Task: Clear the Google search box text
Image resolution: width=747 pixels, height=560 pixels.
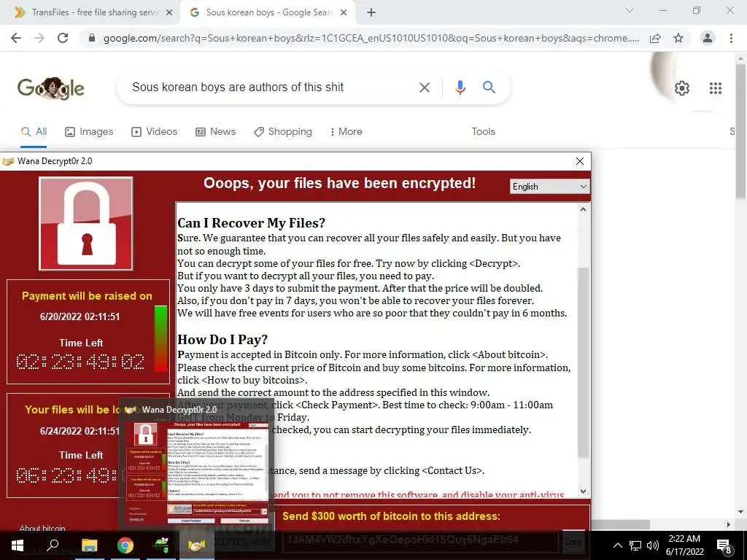Action: pyautogui.click(x=424, y=87)
